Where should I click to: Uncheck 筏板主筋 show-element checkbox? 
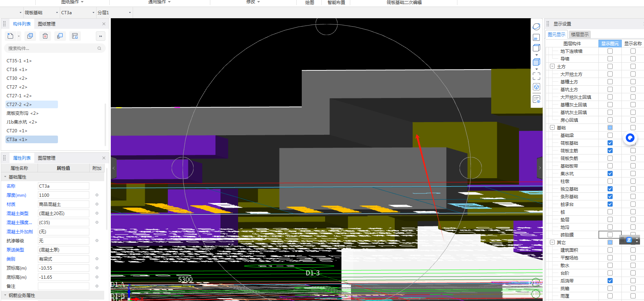point(610,150)
